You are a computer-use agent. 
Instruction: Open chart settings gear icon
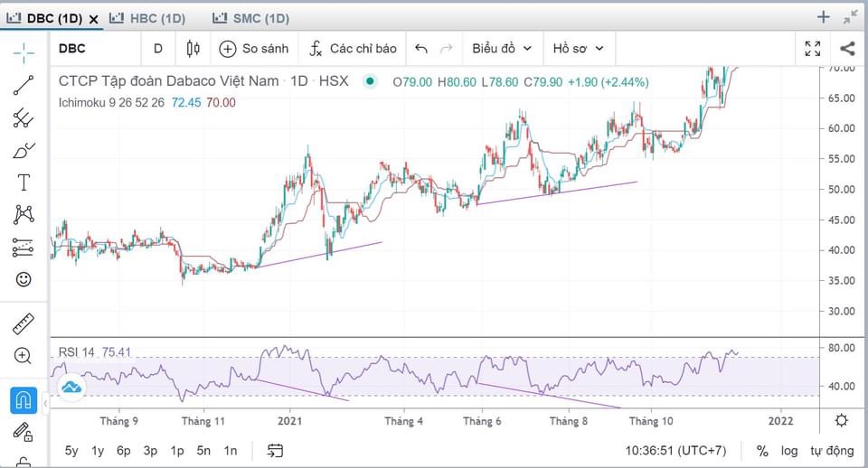(x=842, y=420)
